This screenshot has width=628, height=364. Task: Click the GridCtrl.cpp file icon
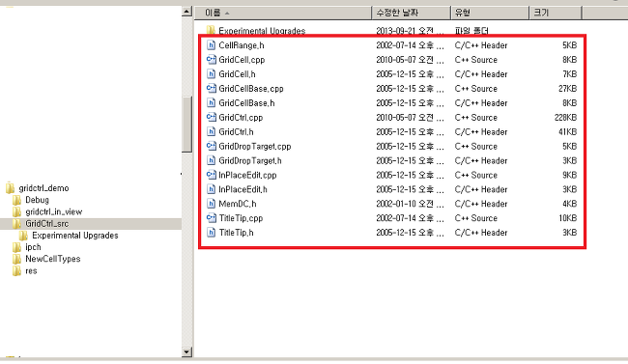click(211, 118)
